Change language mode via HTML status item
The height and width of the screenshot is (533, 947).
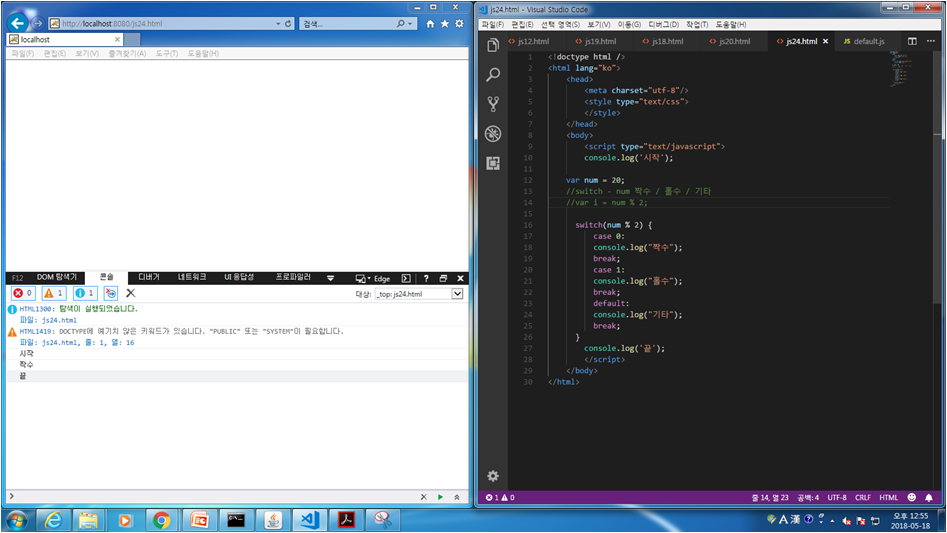click(x=888, y=497)
